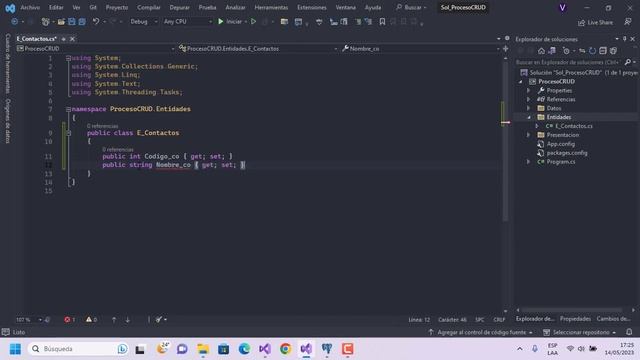The width and height of the screenshot is (640, 360).
Task: Open the Compilar menu
Action: pos(149,8)
